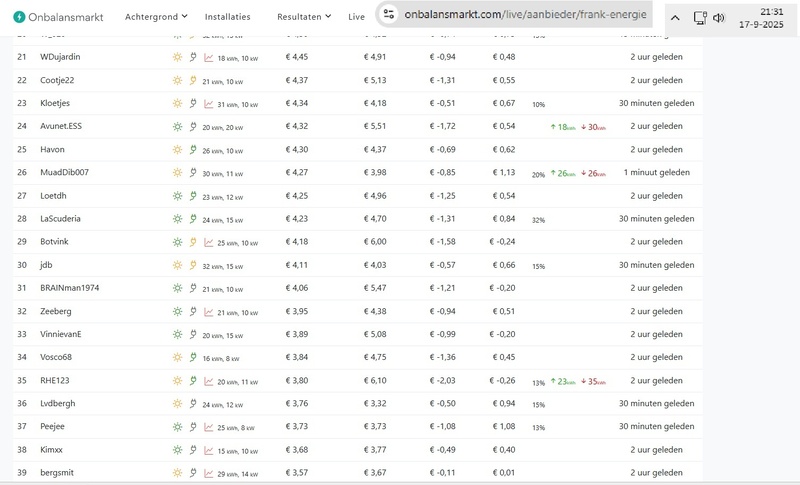Click the sun icon next to Cootje22
Image resolution: width=800 pixels, height=485 pixels.
177,80
